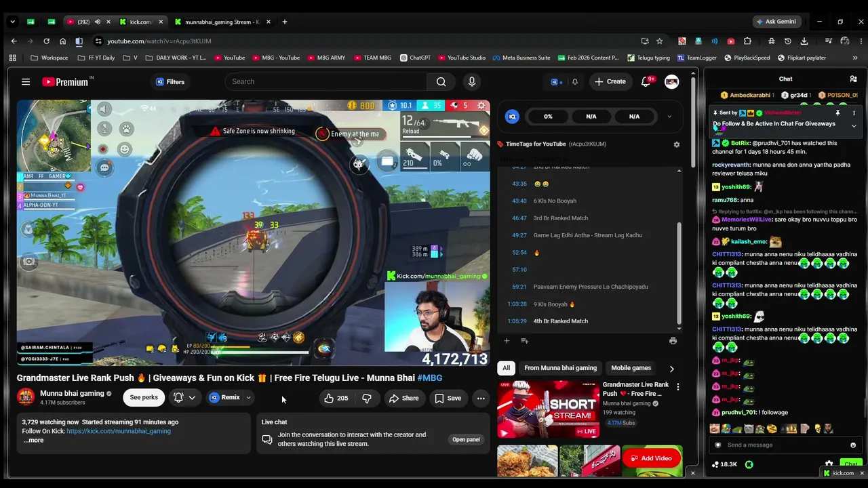Viewport: 868px width, 488px height.
Task: Open Kick chat settings gear
Action: tap(829, 464)
